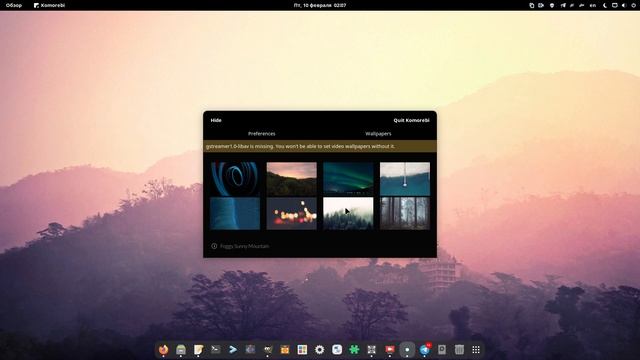Open the orange box app in dock
The width and height of the screenshot is (640, 360).
coord(285,349)
